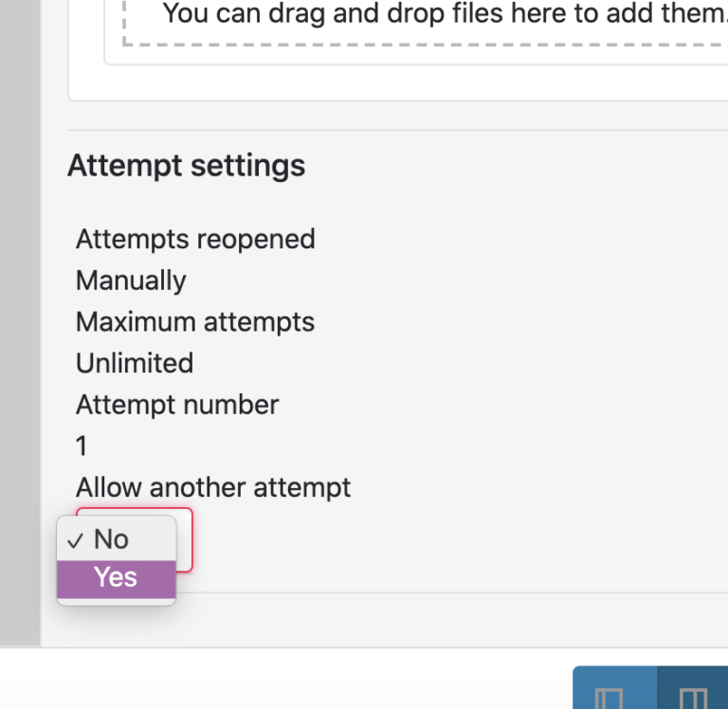This screenshot has width=728, height=709.
Task: Select Yes in the attempt dropdown
Action: (116, 578)
